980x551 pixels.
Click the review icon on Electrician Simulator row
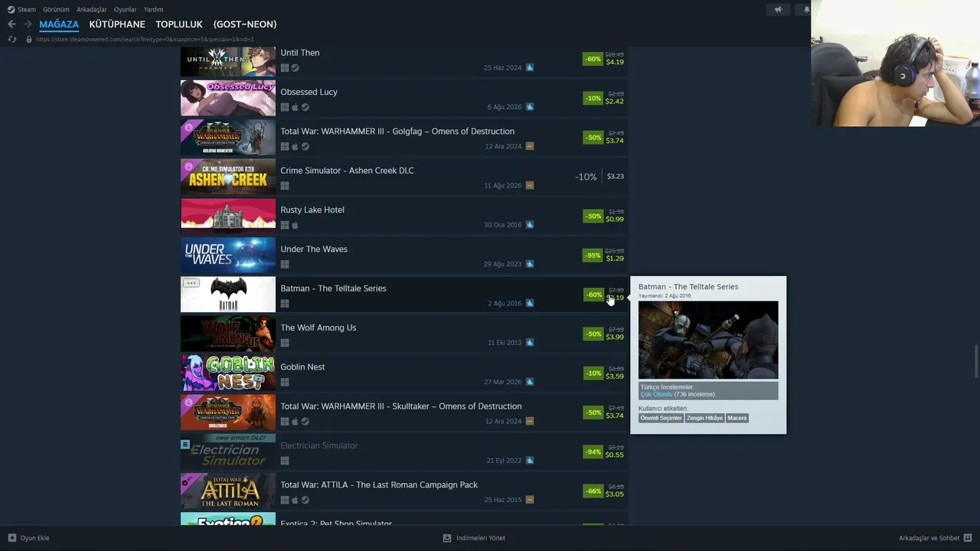[x=530, y=461]
